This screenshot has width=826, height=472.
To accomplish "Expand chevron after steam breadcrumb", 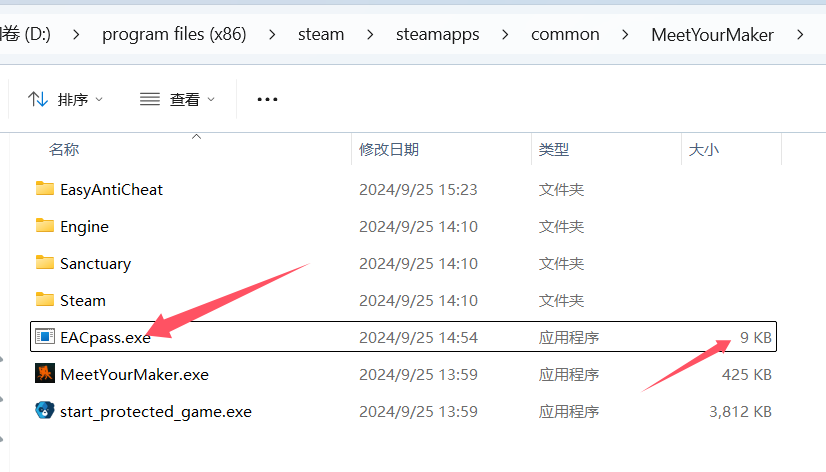I will pyautogui.click(x=370, y=35).
